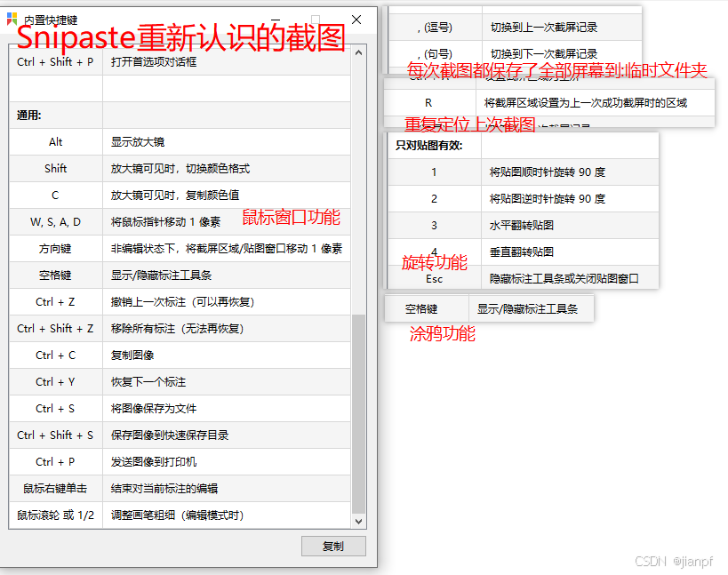Screen dimensions: 728x575
Task: Select the '鼠标右键单击' cell
Action: click(55, 489)
